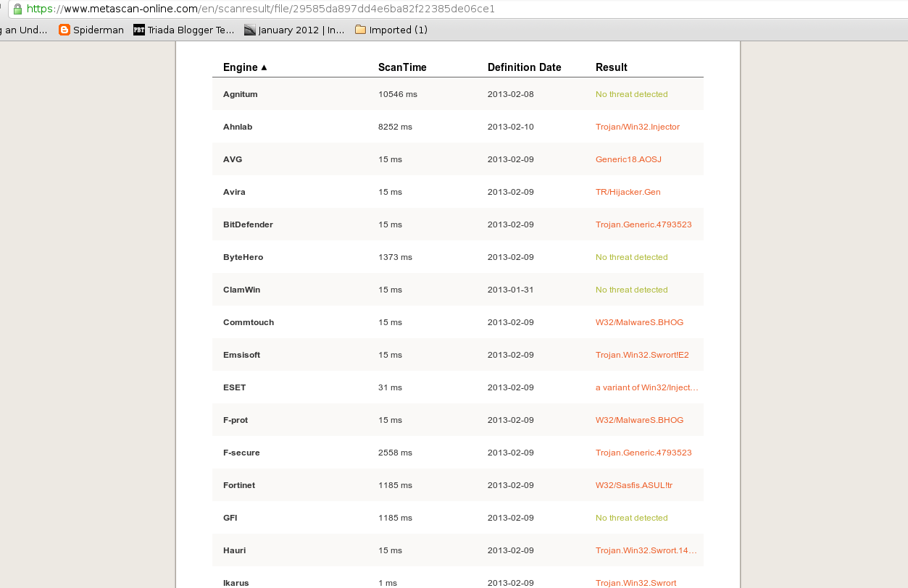Click the 2013-01-31 definition date
Image resolution: width=908 pixels, height=588 pixels.
pos(511,290)
